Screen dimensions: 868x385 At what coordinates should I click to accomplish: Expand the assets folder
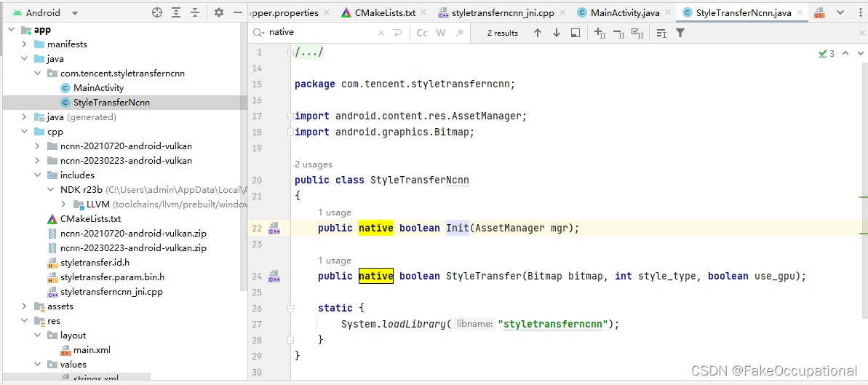click(x=24, y=306)
